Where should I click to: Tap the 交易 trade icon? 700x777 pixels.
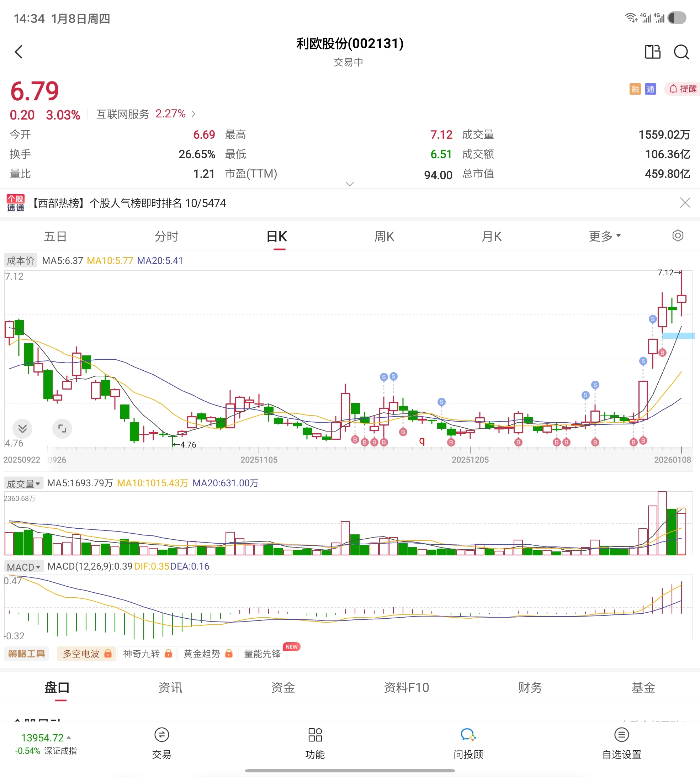[x=161, y=735]
